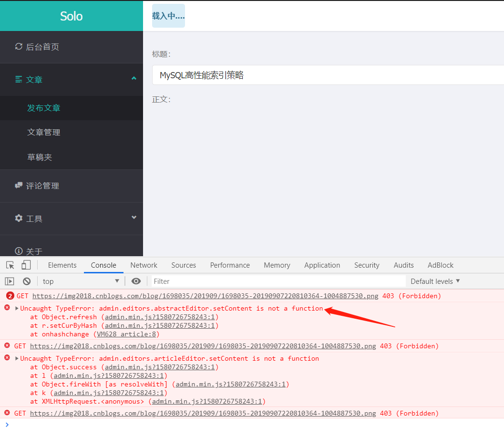
Task: Click the eye icon for live expressions
Action: [x=136, y=281]
